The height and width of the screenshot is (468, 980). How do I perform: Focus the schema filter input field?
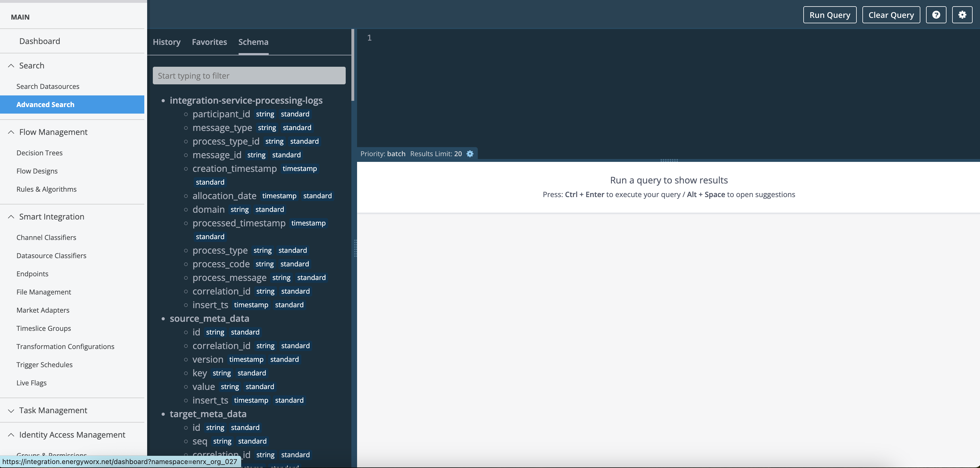pyautogui.click(x=249, y=76)
